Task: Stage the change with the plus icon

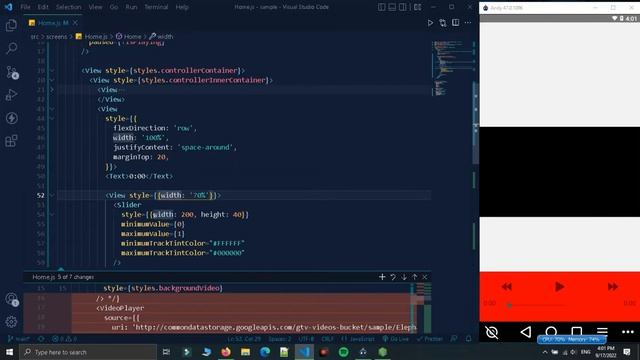Action: [x=382, y=277]
